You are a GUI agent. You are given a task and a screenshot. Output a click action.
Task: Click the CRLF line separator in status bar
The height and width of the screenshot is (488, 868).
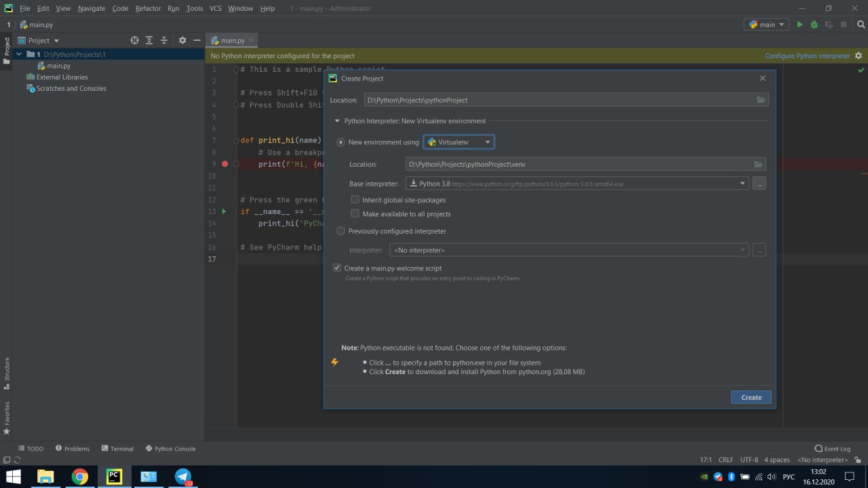726,460
